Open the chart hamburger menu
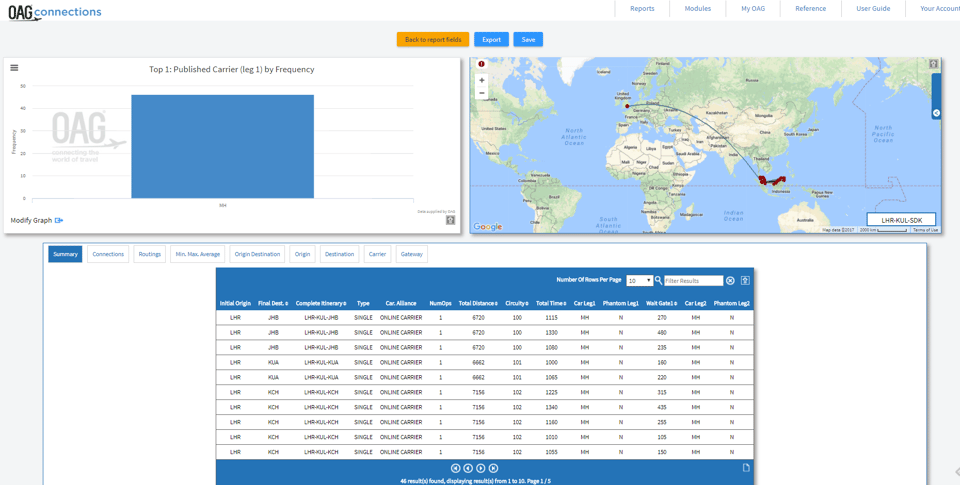Image resolution: width=960 pixels, height=485 pixels. coord(14,68)
